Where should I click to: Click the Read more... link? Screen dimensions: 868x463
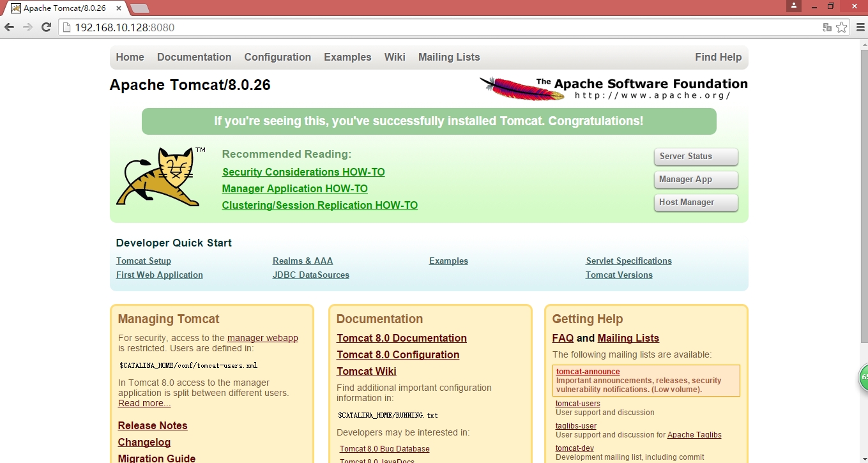pos(144,403)
